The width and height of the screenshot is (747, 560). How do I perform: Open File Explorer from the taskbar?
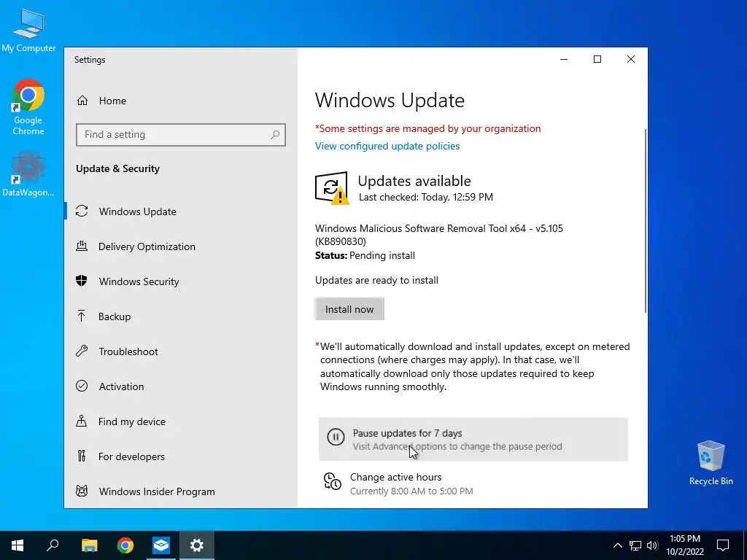[89, 545]
